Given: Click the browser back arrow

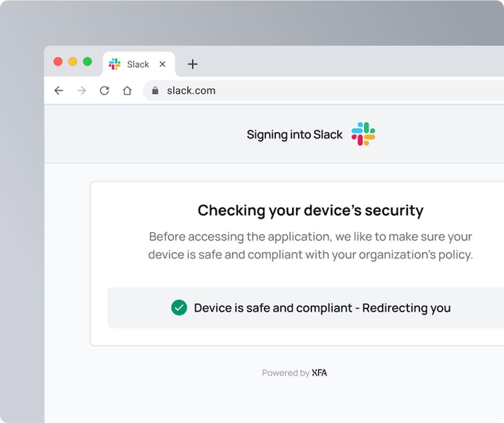Looking at the screenshot, I should [x=59, y=90].
